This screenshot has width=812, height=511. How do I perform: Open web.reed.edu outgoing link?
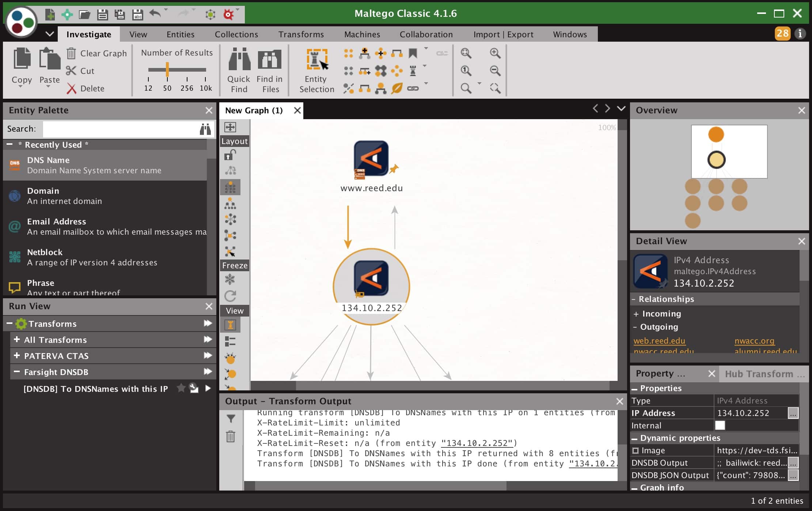(659, 341)
